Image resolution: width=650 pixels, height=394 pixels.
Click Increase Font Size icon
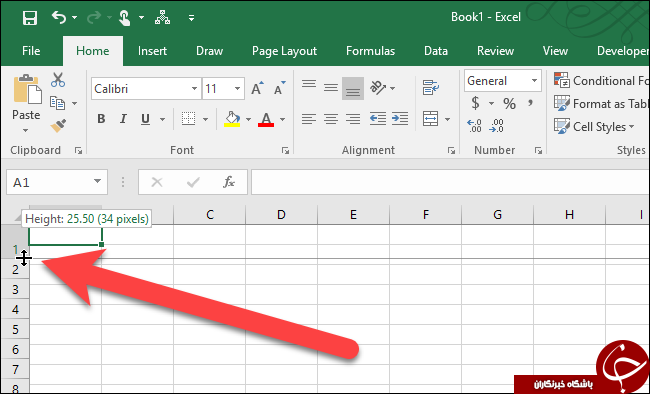[257, 88]
